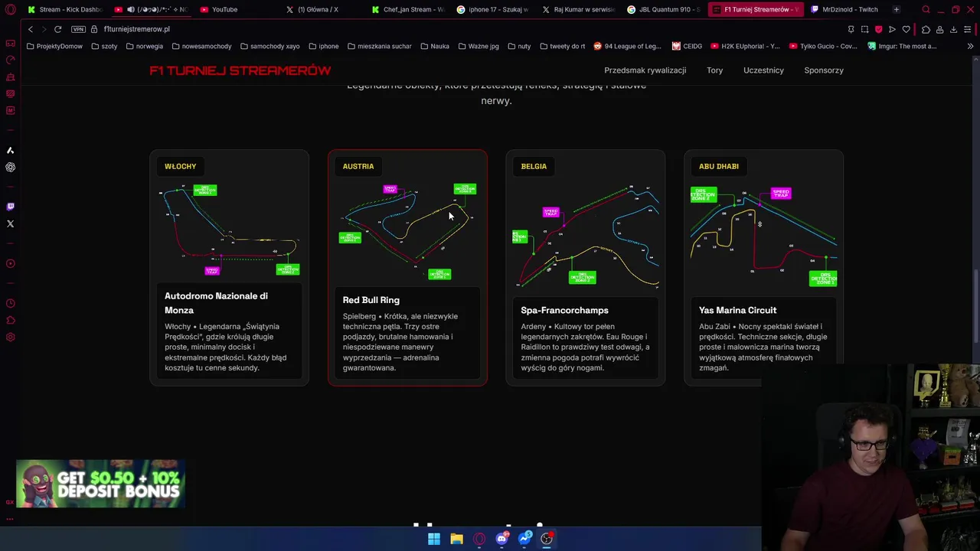The width and height of the screenshot is (980, 551).
Task: Go to Przedsmak rywalizacji section
Action: pyautogui.click(x=645, y=70)
